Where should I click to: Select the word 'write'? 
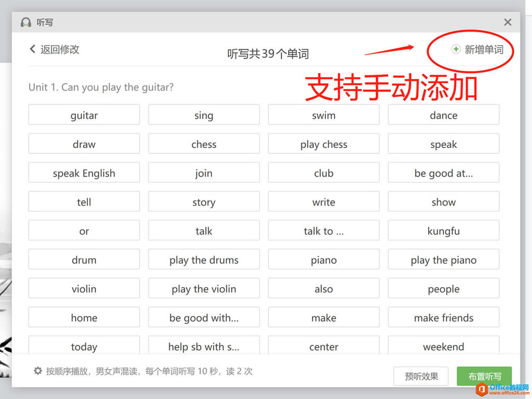point(324,201)
